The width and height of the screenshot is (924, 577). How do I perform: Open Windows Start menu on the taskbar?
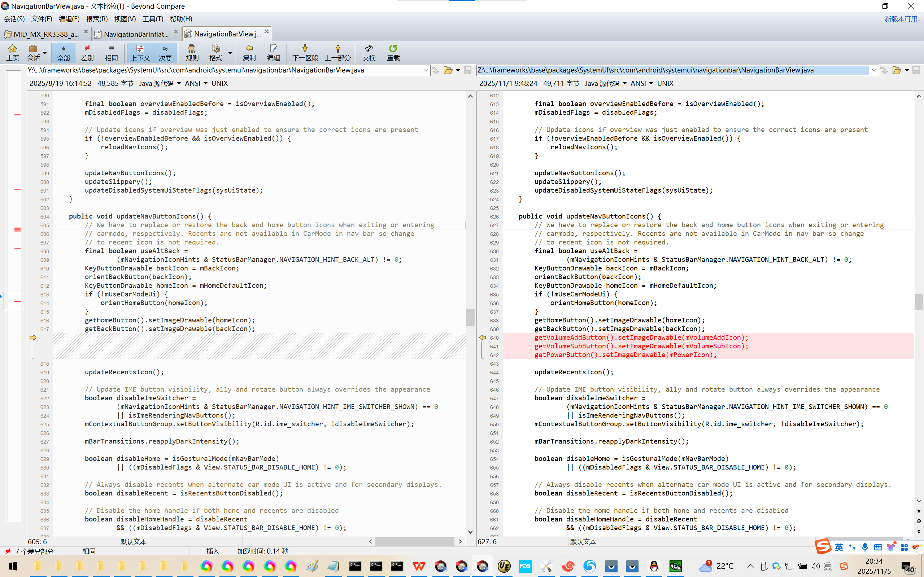13,566
